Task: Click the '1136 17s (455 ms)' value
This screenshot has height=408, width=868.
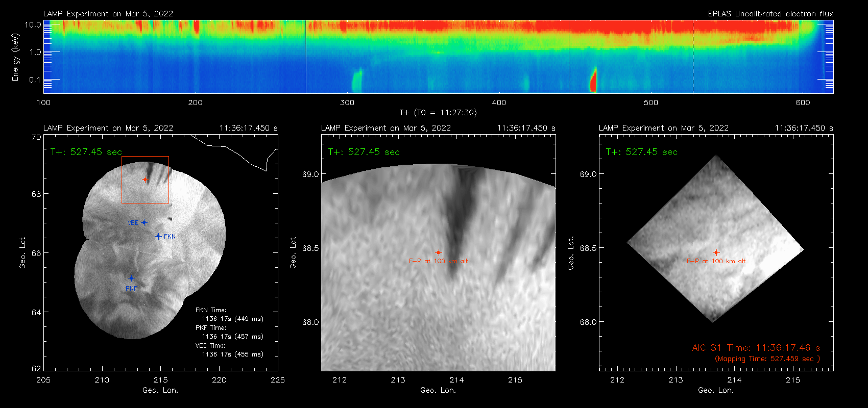Action: pos(233,354)
